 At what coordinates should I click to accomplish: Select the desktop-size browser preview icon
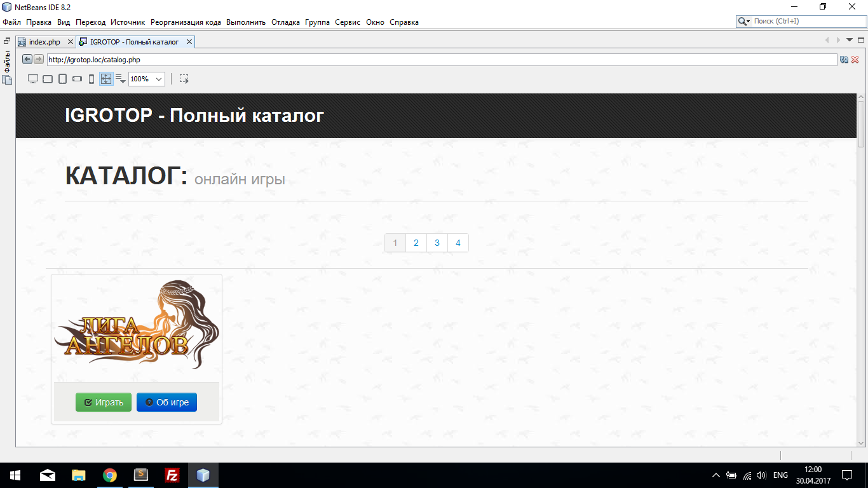[33, 79]
